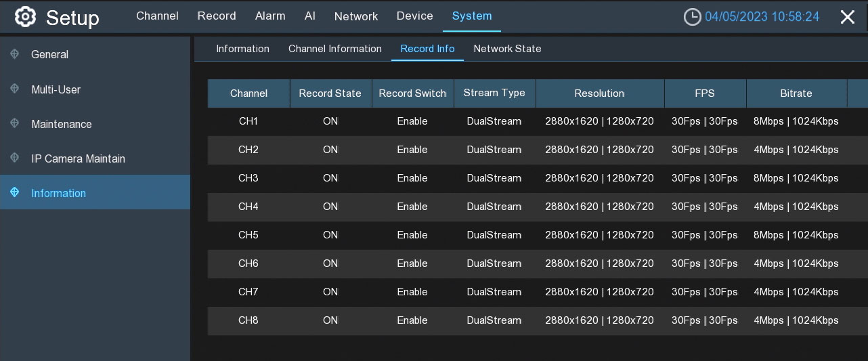Click the date and time display
The image size is (868, 361).
click(x=762, y=17)
